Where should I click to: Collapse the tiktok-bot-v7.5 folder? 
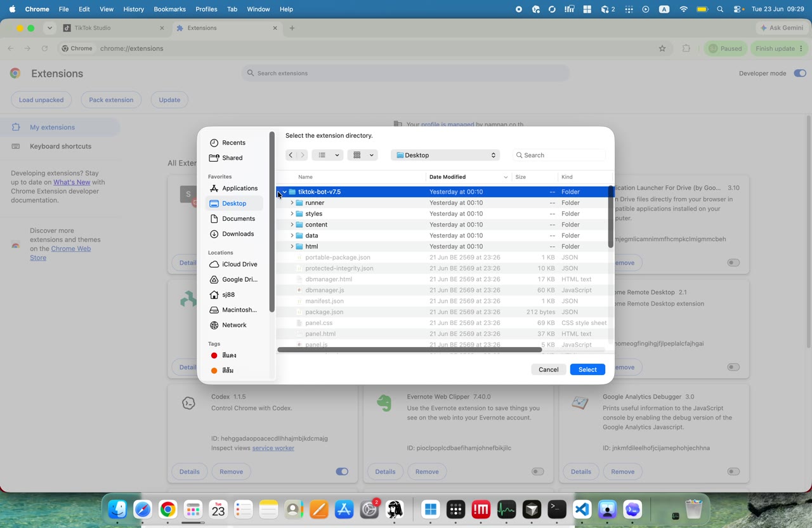(284, 192)
